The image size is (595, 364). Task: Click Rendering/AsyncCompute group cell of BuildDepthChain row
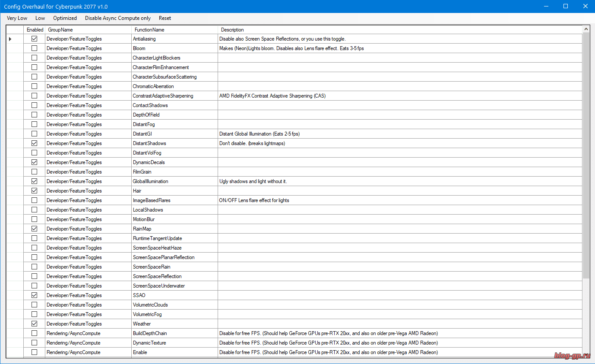click(88, 333)
